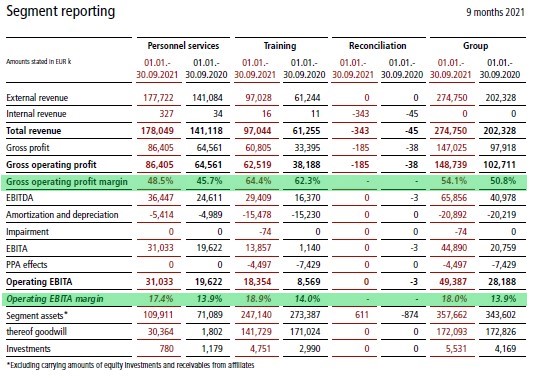Click the 9 months 2021 label
The width and height of the screenshot is (539, 378).
pyautogui.click(x=495, y=12)
